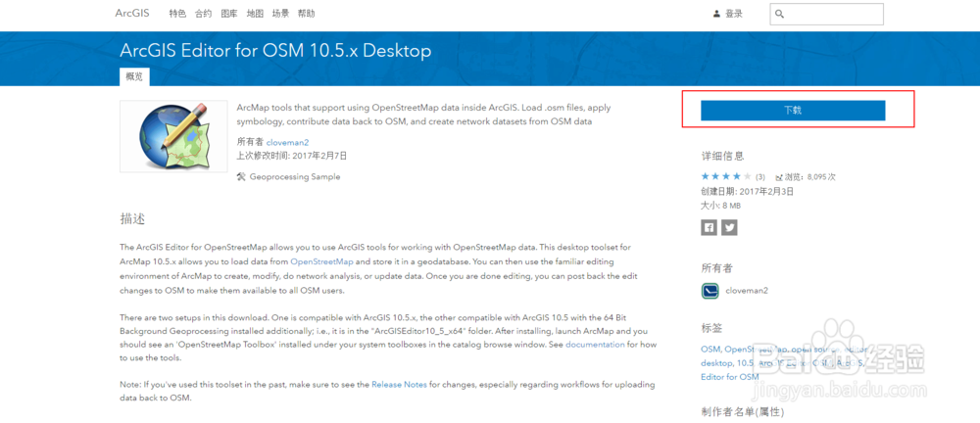Image resolution: width=980 pixels, height=423 pixels.
Task: Click the cloveman2 avatar icon
Action: tap(710, 291)
